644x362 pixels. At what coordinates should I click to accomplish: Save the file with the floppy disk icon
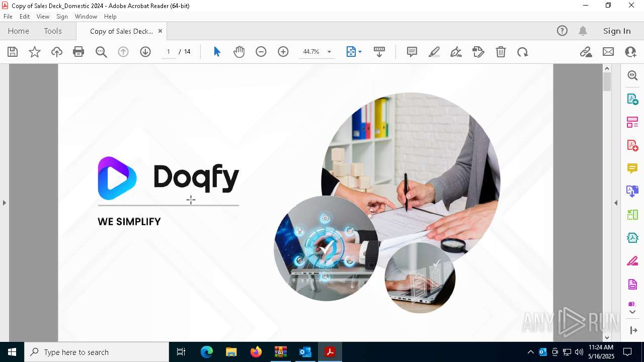point(13,52)
